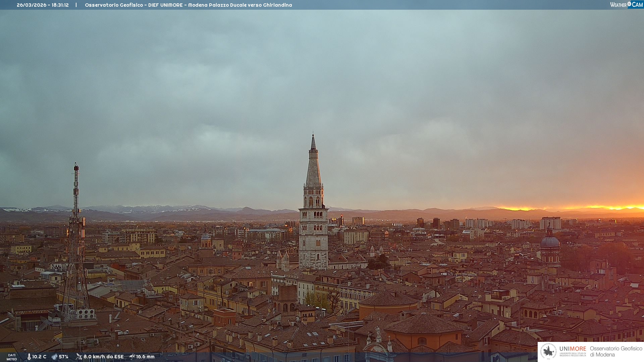The height and width of the screenshot is (362, 644).
Task: Open the WeatherCam logo link
Action: [626, 5]
